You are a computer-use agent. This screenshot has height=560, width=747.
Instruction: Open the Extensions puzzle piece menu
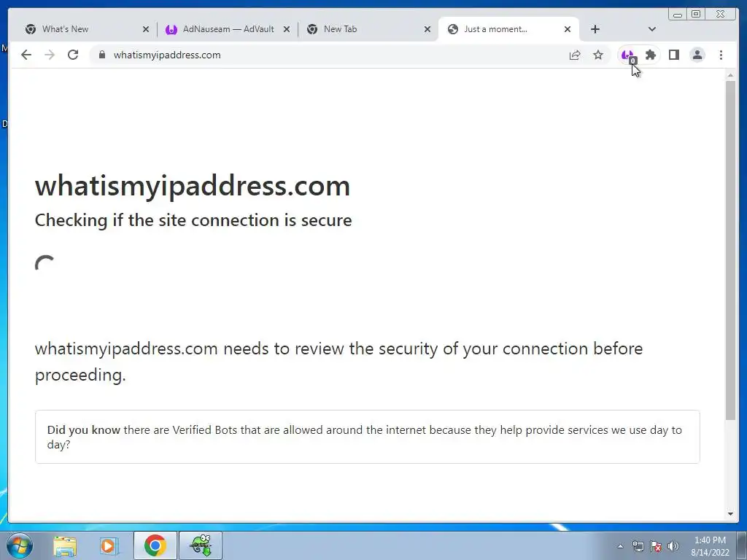click(650, 55)
